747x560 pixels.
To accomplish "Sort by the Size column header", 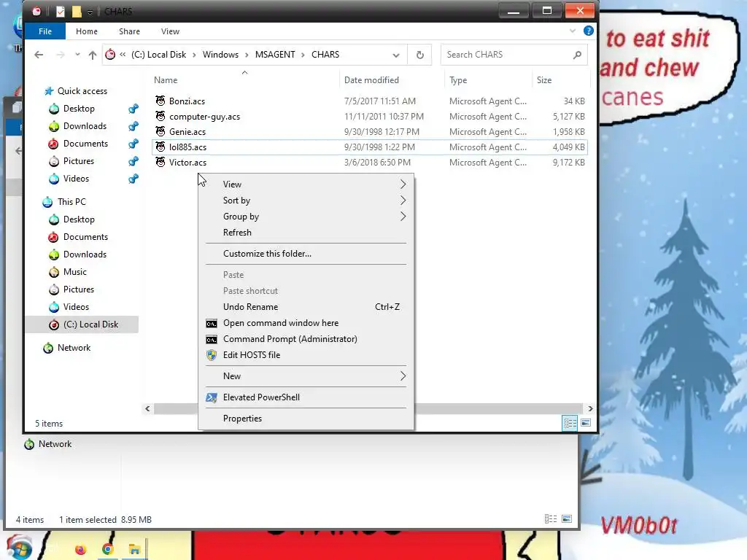I will click(544, 80).
